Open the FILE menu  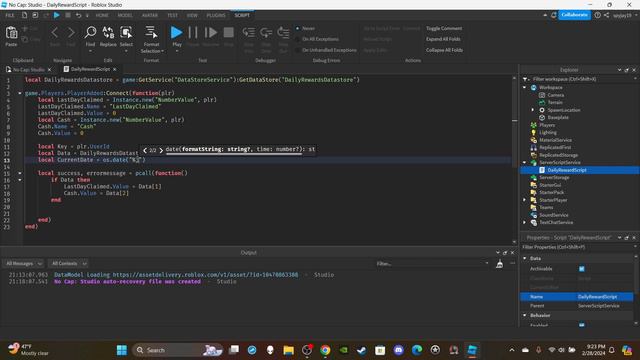coord(10,15)
